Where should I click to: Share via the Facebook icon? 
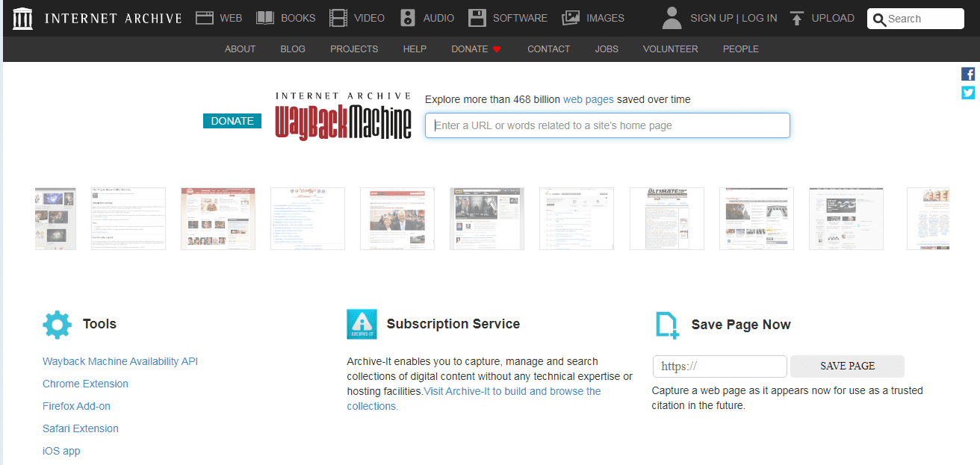click(968, 74)
